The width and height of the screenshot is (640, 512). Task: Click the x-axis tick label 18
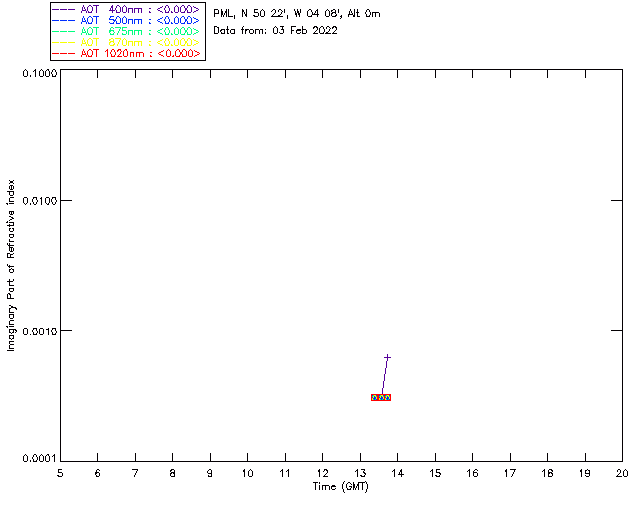pos(547,473)
